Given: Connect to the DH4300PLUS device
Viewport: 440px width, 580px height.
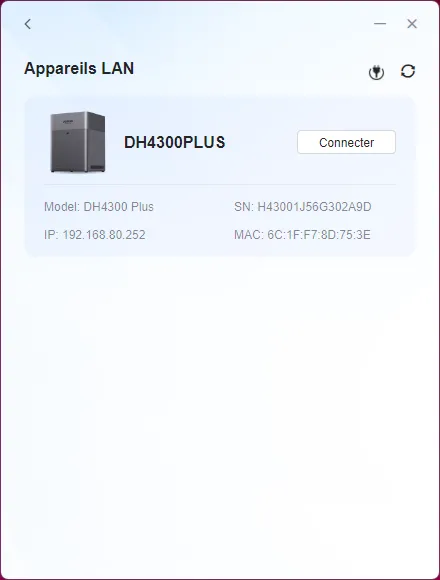Looking at the screenshot, I should point(346,142).
